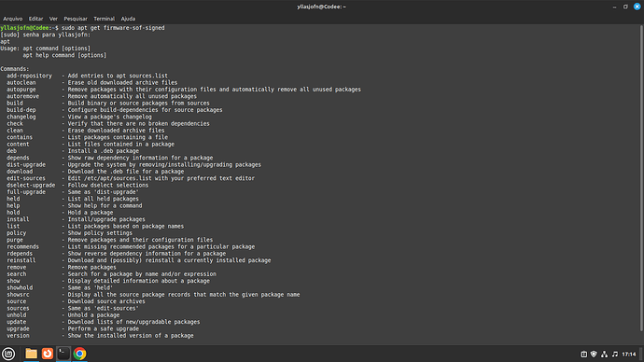This screenshot has height=362, width=644.
Task: Open the calendar from the 17:14 clock
Action: coord(629,354)
